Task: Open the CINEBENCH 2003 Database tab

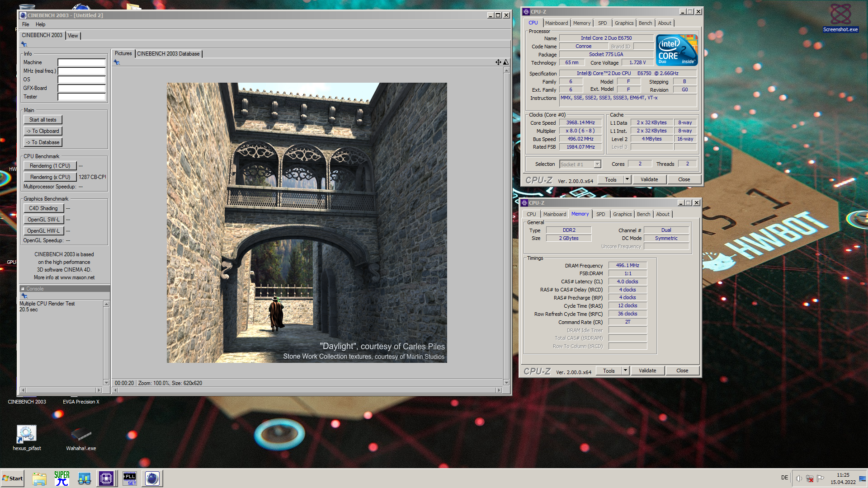Action: (168, 54)
